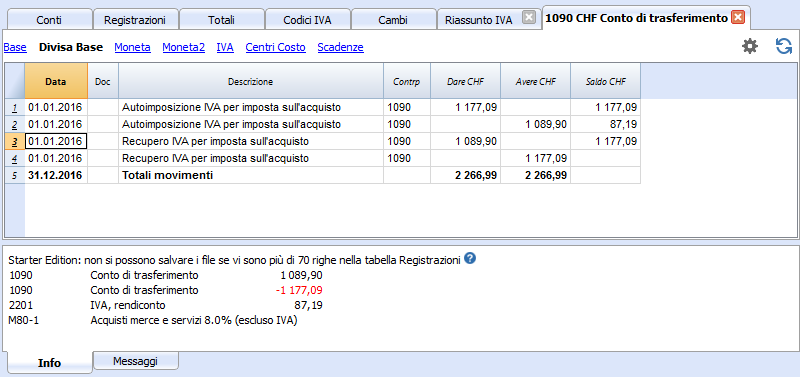Click the Dare total 2 266,99

(465, 175)
